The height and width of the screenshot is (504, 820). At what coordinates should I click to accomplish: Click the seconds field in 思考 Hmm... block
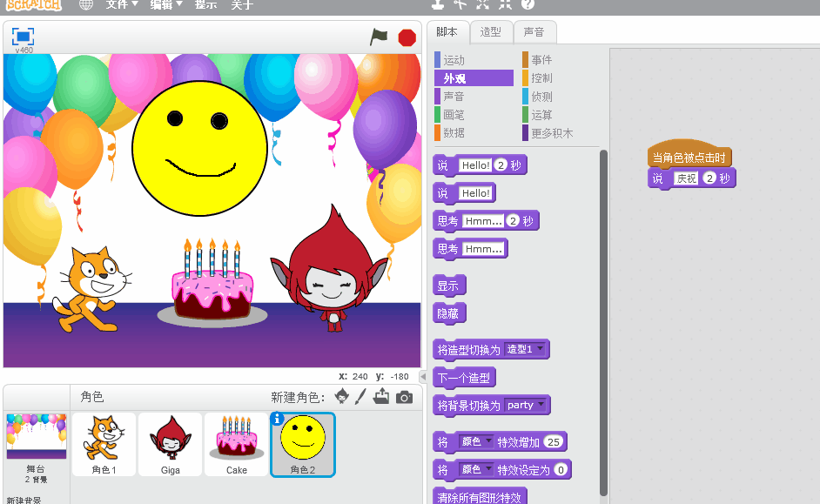(x=513, y=221)
